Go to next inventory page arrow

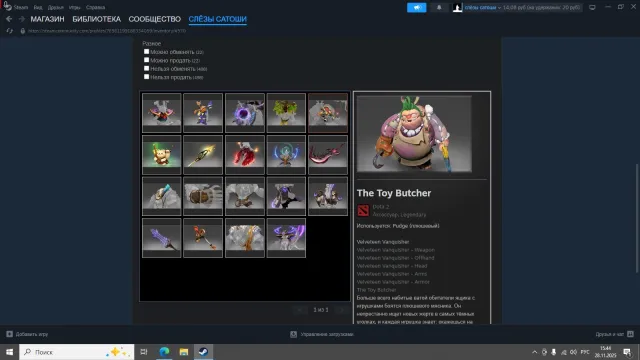tap(342, 310)
